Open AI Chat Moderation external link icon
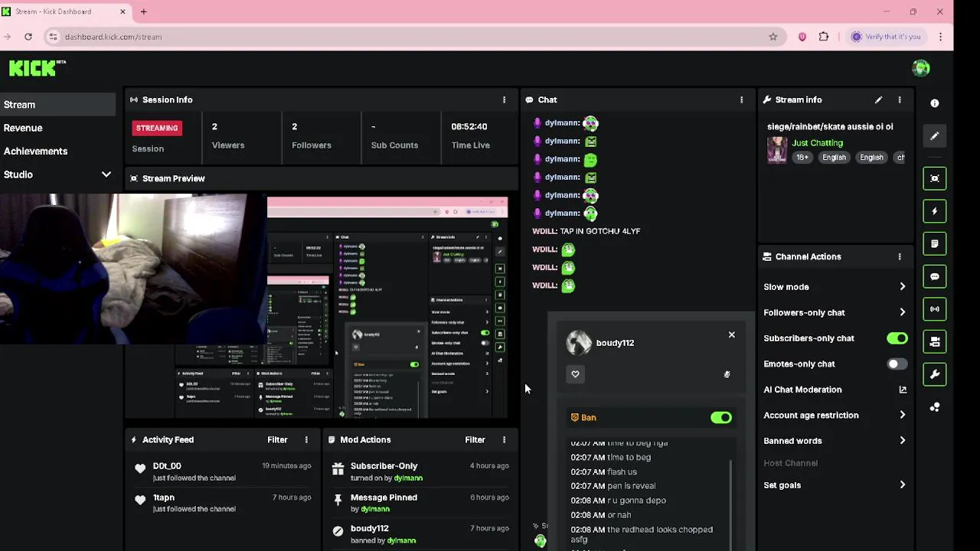This screenshot has width=980, height=551. coord(903,390)
